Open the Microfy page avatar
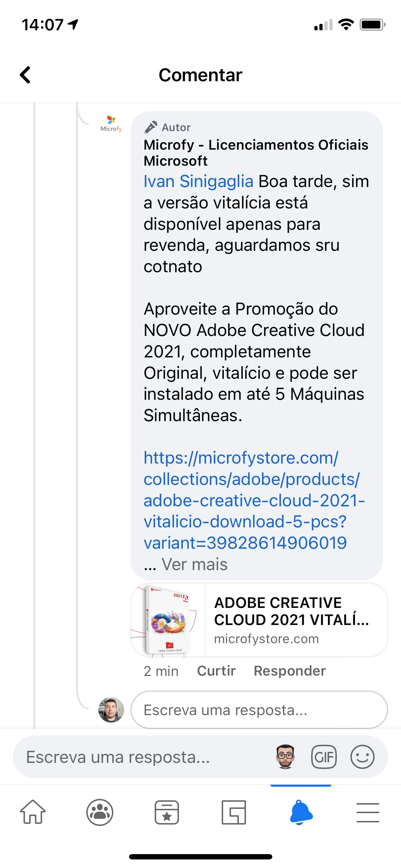The height and width of the screenshot is (868, 401). coord(111,124)
